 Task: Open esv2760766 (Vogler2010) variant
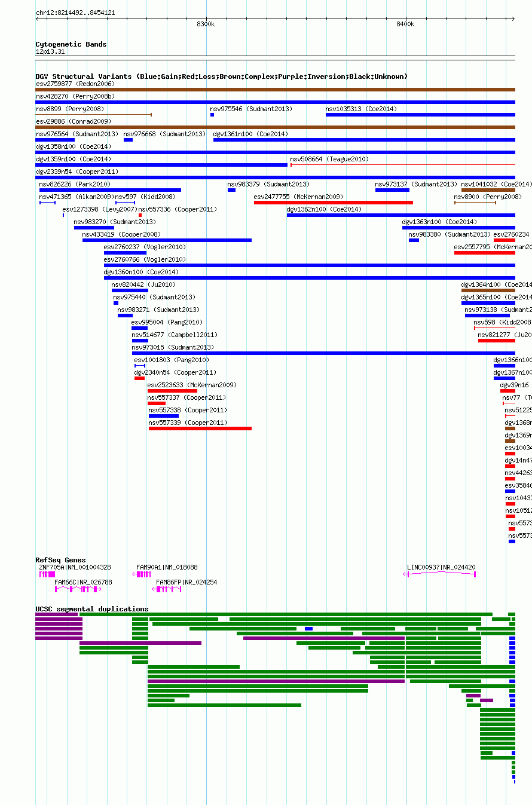tap(310, 265)
